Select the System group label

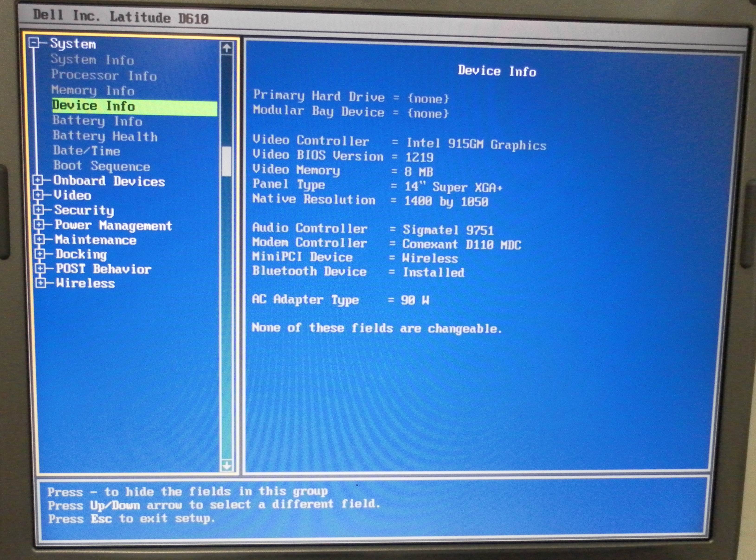pos(73,44)
